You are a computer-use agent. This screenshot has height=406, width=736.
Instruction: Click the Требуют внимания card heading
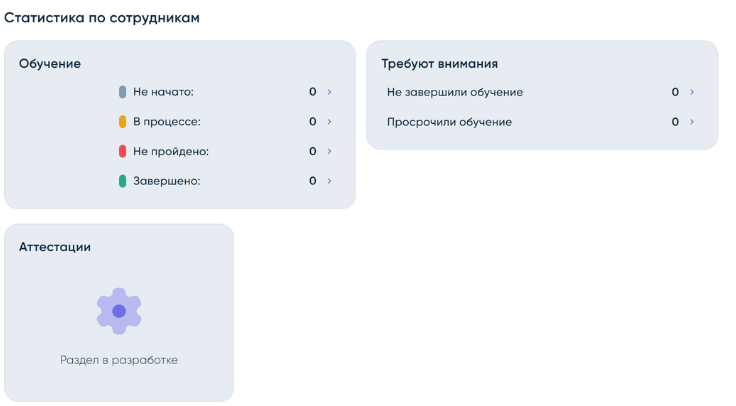[x=439, y=63]
